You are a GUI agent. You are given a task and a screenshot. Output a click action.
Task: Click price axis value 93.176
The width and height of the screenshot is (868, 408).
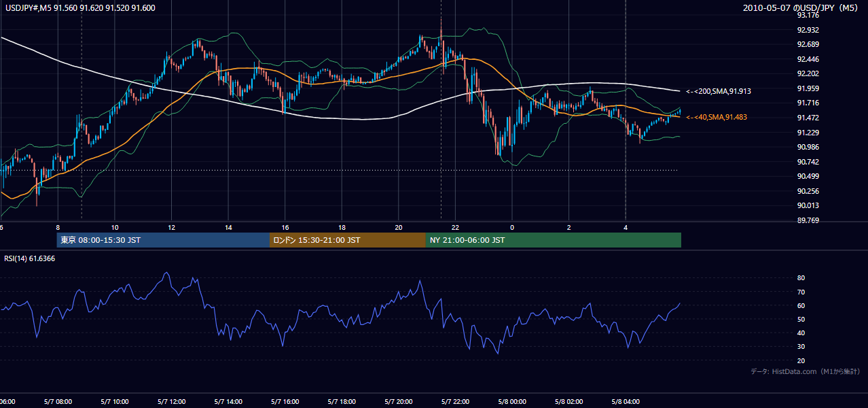(808, 15)
